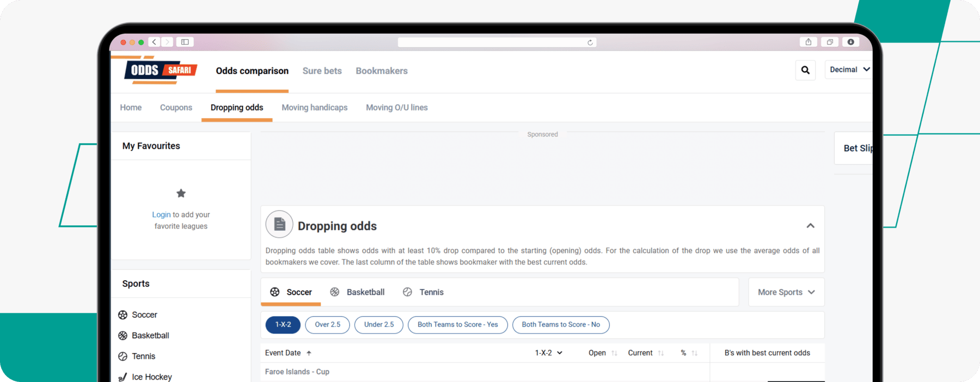Sort the percent column arrows

694,353
